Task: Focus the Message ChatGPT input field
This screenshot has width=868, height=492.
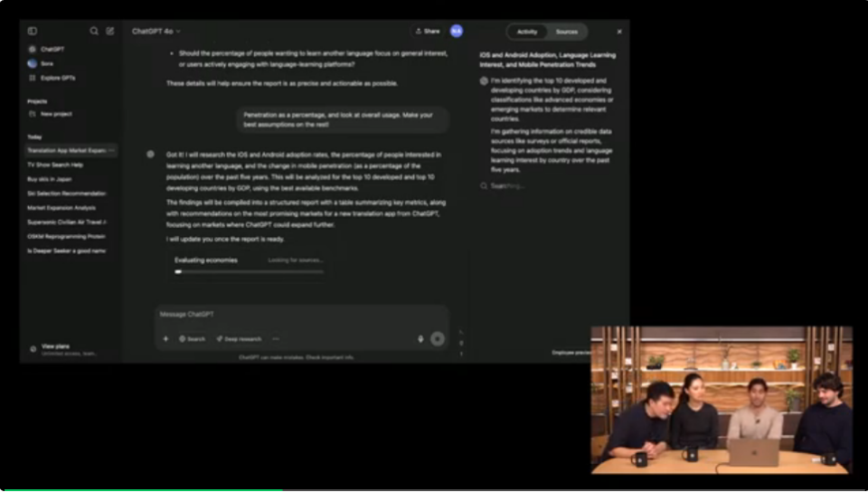Action: coord(302,315)
